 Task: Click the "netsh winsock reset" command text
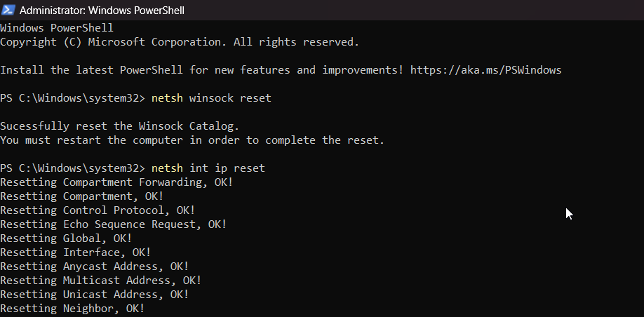(x=210, y=98)
